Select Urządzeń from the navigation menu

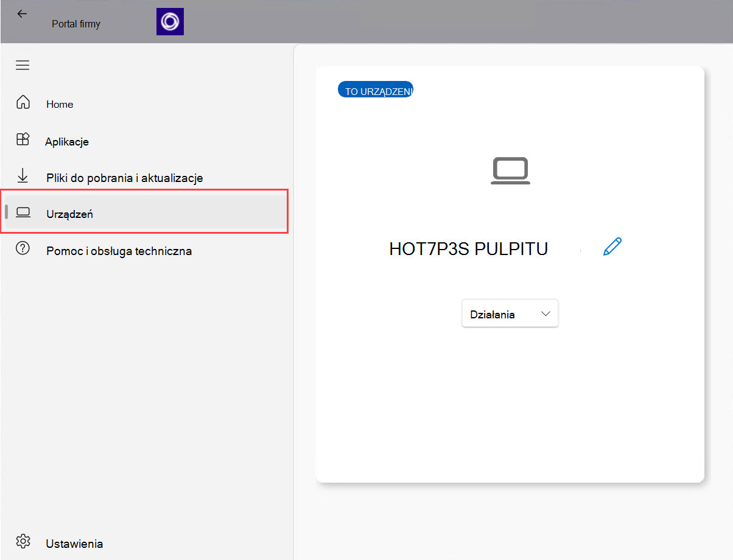tap(69, 214)
